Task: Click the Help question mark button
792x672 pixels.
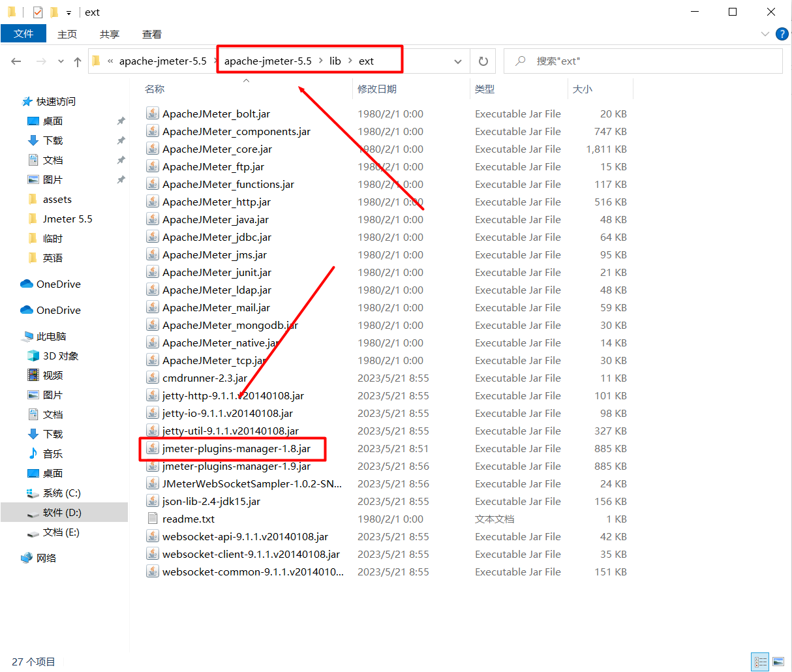Action: pyautogui.click(x=782, y=34)
